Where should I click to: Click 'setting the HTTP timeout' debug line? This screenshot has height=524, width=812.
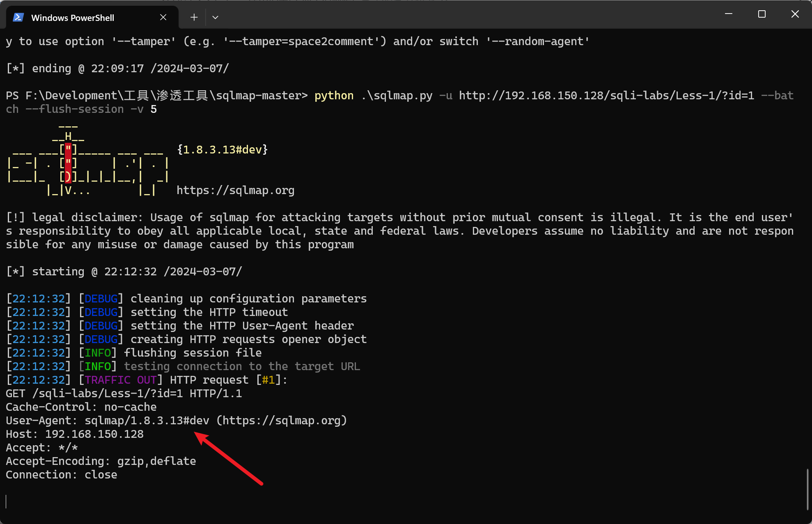point(147,312)
